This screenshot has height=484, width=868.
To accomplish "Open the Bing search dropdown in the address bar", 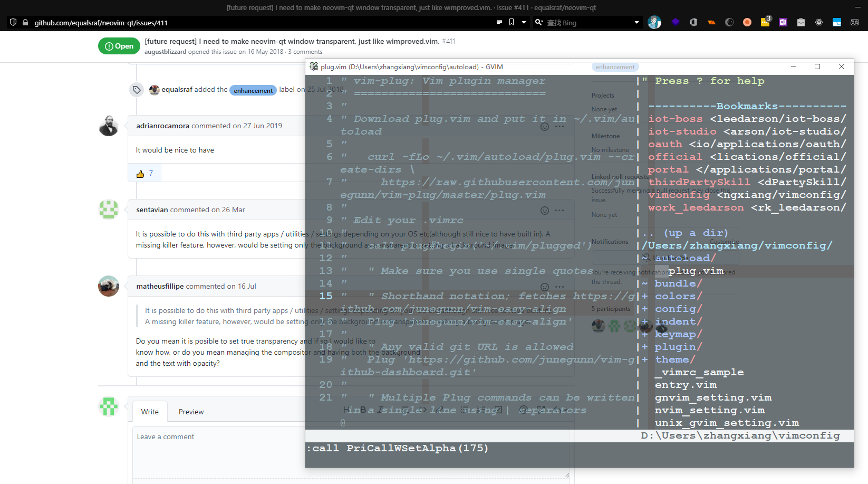I will [638, 22].
